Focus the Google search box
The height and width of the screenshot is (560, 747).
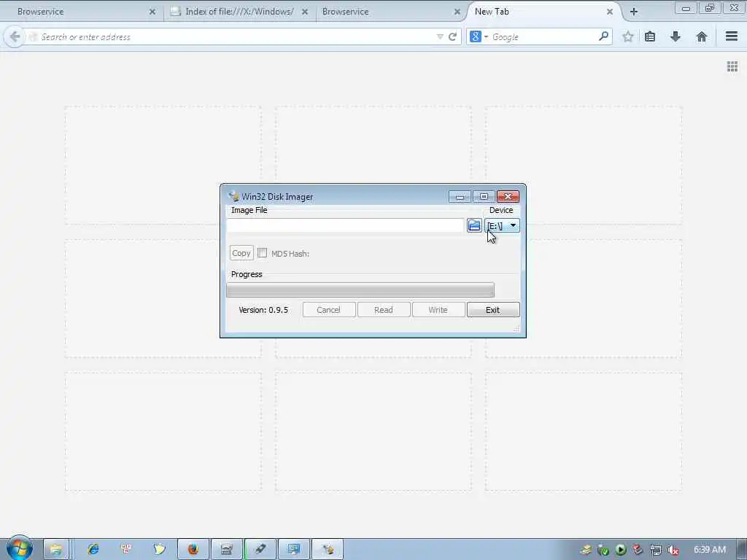tap(543, 36)
